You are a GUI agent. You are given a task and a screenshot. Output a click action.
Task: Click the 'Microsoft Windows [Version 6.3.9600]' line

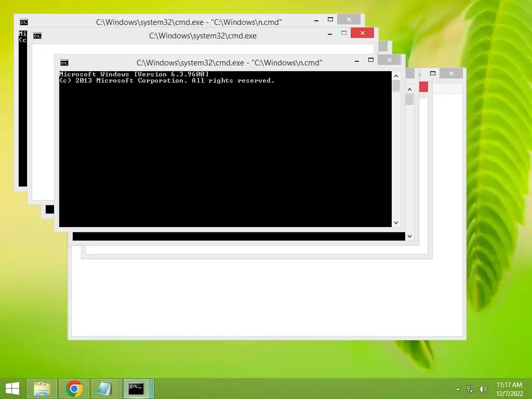(134, 74)
